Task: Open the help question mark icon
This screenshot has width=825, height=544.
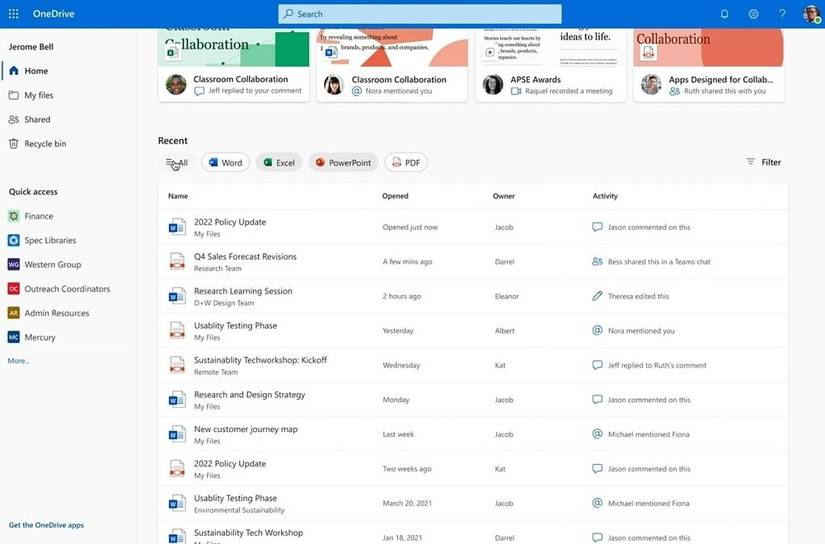Action: point(782,14)
